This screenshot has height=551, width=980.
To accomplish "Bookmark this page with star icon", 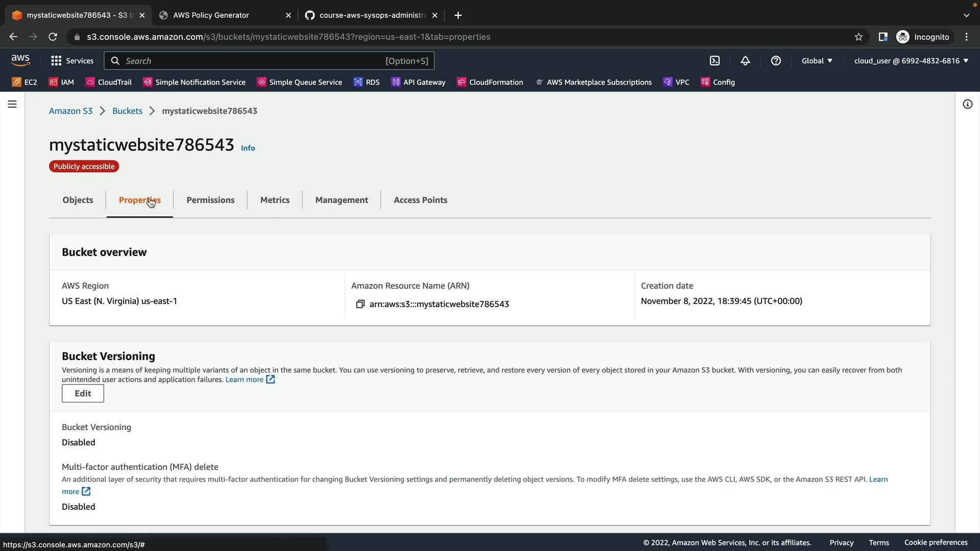I will tap(859, 37).
